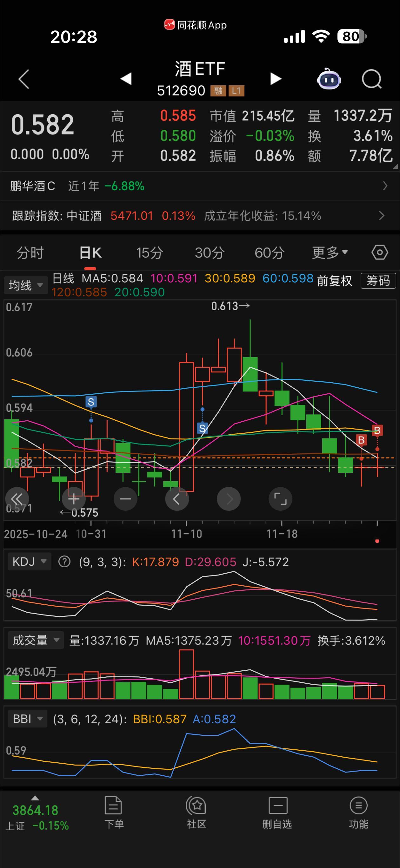This screenshot has height=868, width=400.
Task: Open chart settings hexagon icon
Action: tap(380, 253)
